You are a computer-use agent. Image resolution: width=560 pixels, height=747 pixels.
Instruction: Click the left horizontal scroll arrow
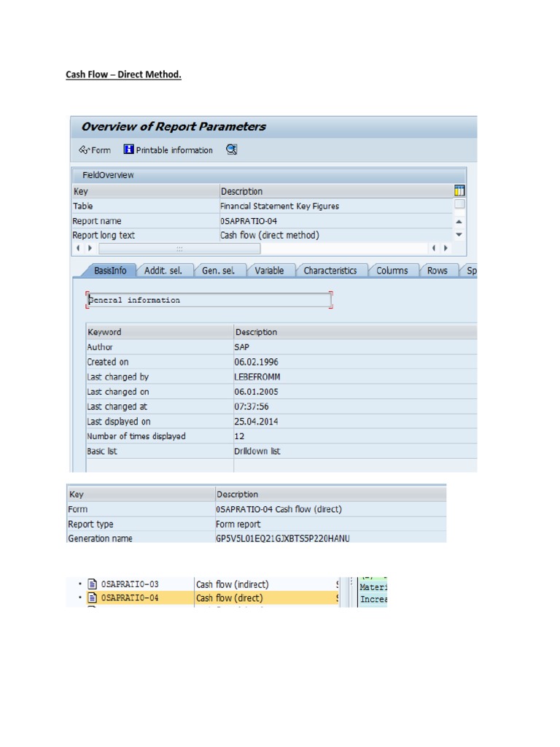[x=79, y=248]
